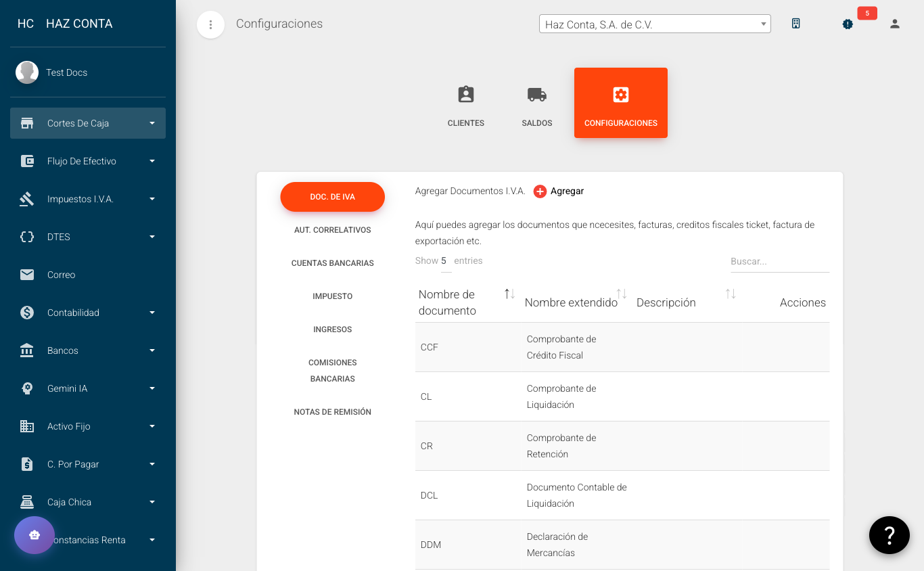924x571 pixels.
Task: Switch to the CUENTAS BANCARIAS tab
Action: pyautogui.click(x=332, y=262)
